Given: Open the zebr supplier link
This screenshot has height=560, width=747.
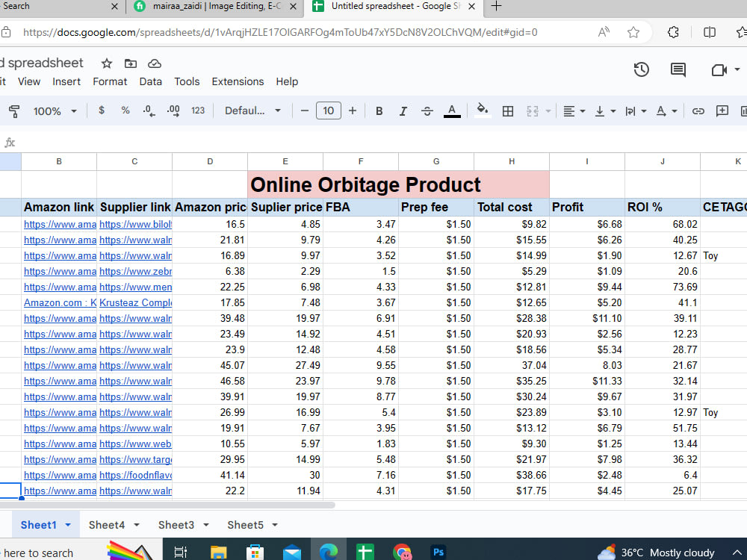Looking at the screenshot, I should [136, 271].
